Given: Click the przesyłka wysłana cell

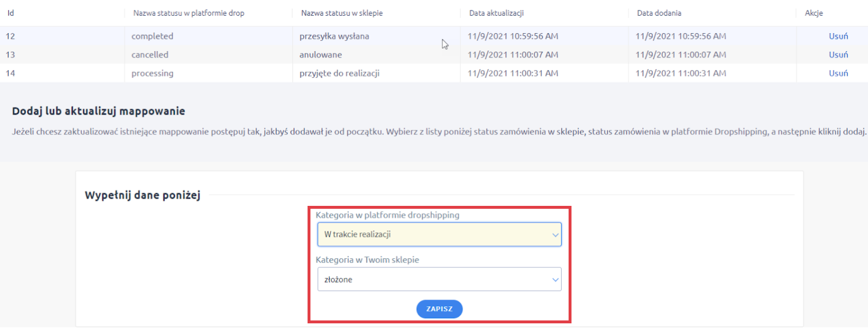Looking at the screenshot, I should pos(334,36).
